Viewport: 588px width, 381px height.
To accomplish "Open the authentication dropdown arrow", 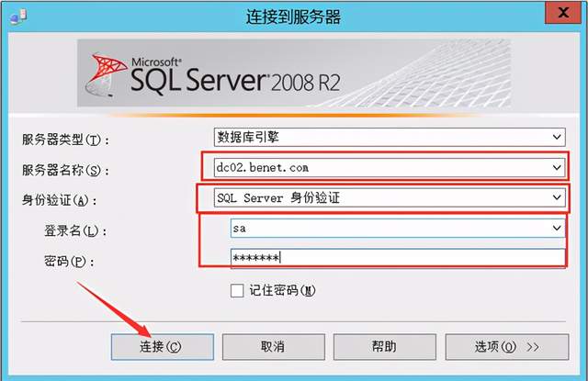I will 557,197.
